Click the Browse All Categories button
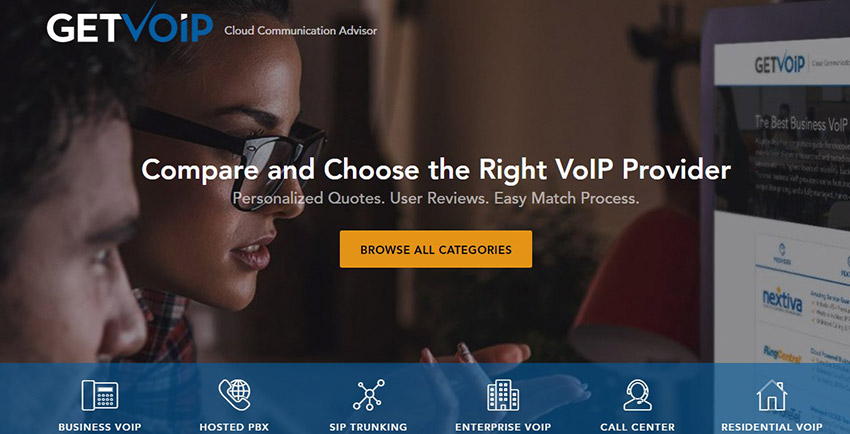The width and height of the screenshot is (850, 434). point(436,249)
